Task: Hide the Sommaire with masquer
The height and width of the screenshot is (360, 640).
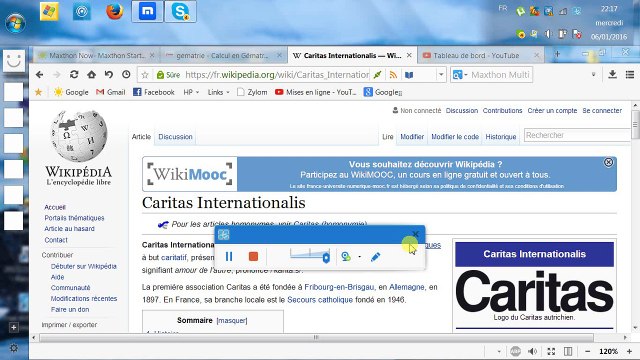Action: point(232,320)
